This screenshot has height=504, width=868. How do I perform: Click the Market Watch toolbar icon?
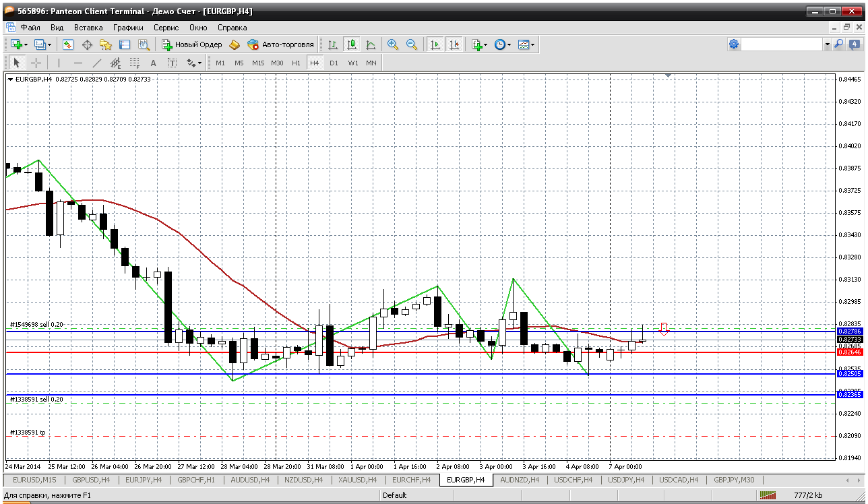(68, 44)
